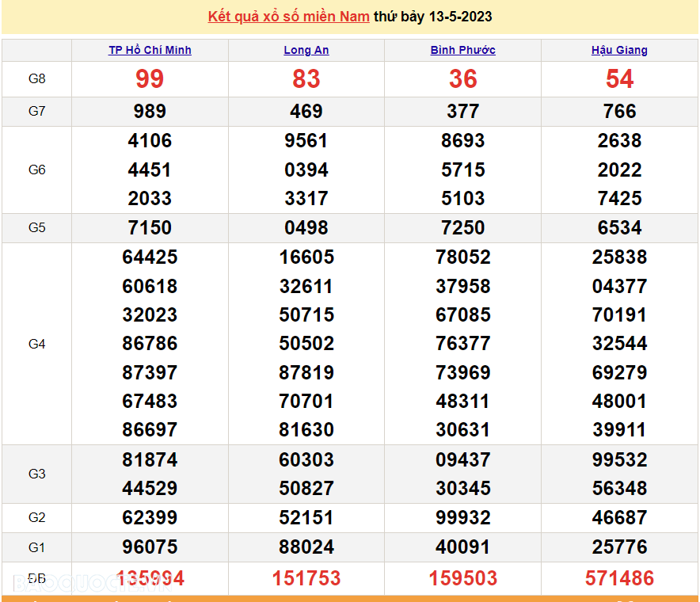This screenshot has width=700, height=602.
Task: Select the Bình Phước jackpot 159503
Action: pos(463,579)
